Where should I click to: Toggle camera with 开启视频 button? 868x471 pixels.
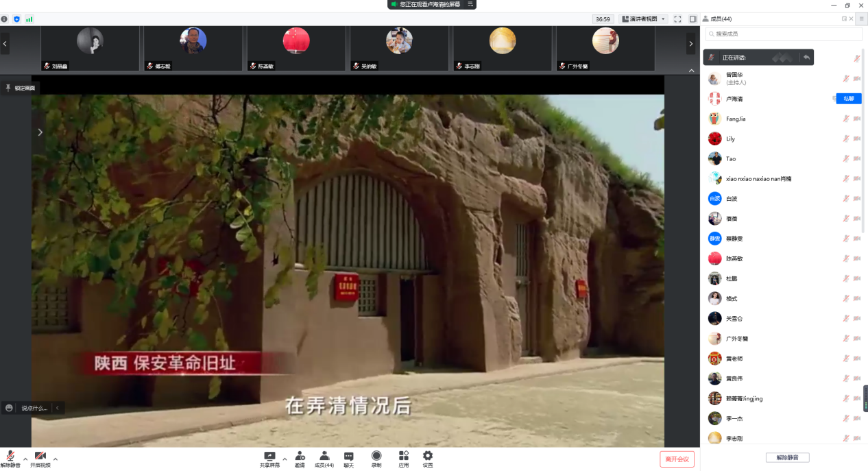coord(40,457)
